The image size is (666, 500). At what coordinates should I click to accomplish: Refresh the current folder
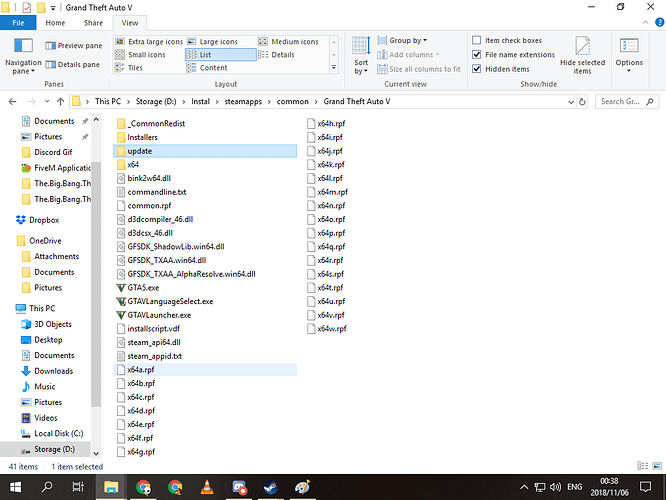click(x=582, y=102)
